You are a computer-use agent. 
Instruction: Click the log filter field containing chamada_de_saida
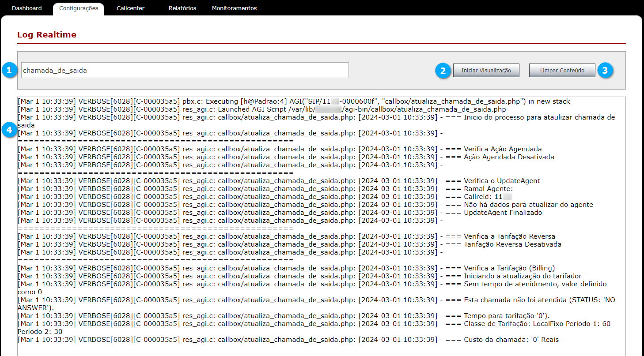pyautogui.click(x=185, y=70)
